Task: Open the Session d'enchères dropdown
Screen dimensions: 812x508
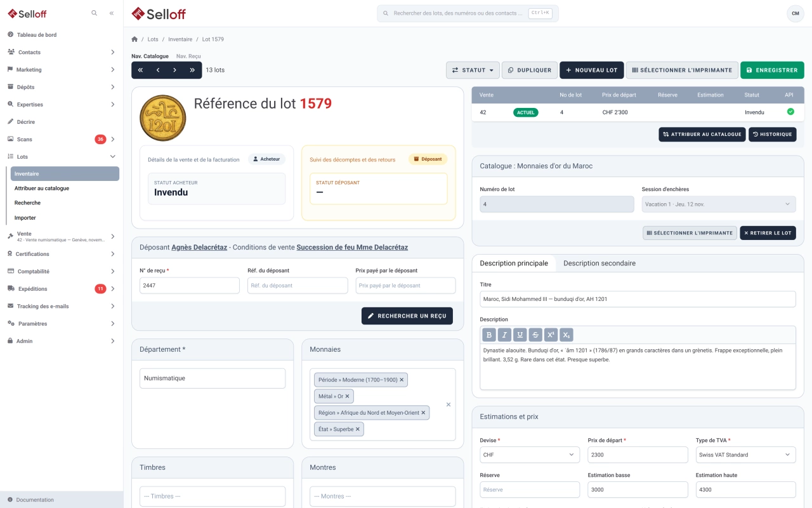Action: [x=718, y=204]
